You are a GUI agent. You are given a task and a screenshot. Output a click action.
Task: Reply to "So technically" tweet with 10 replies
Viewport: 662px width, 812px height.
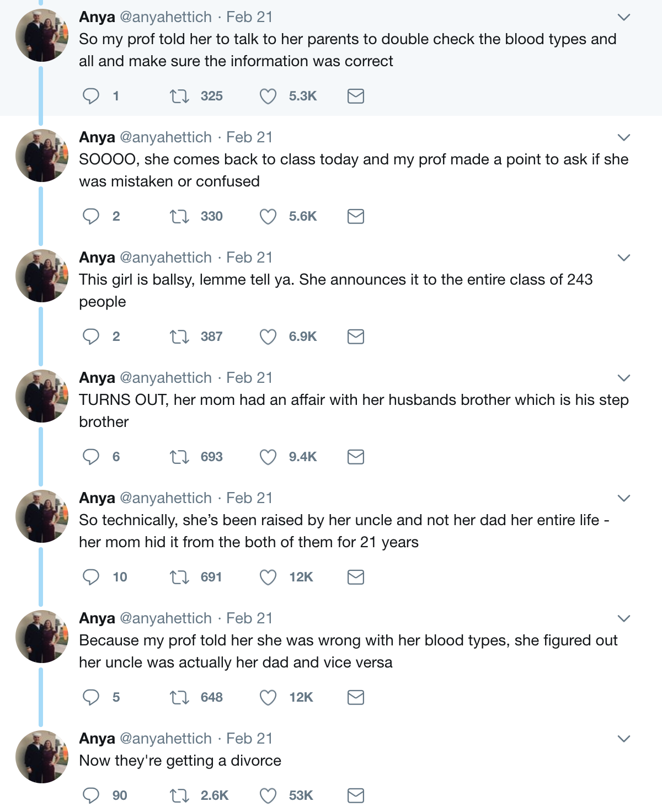click(x=90, y=577)
